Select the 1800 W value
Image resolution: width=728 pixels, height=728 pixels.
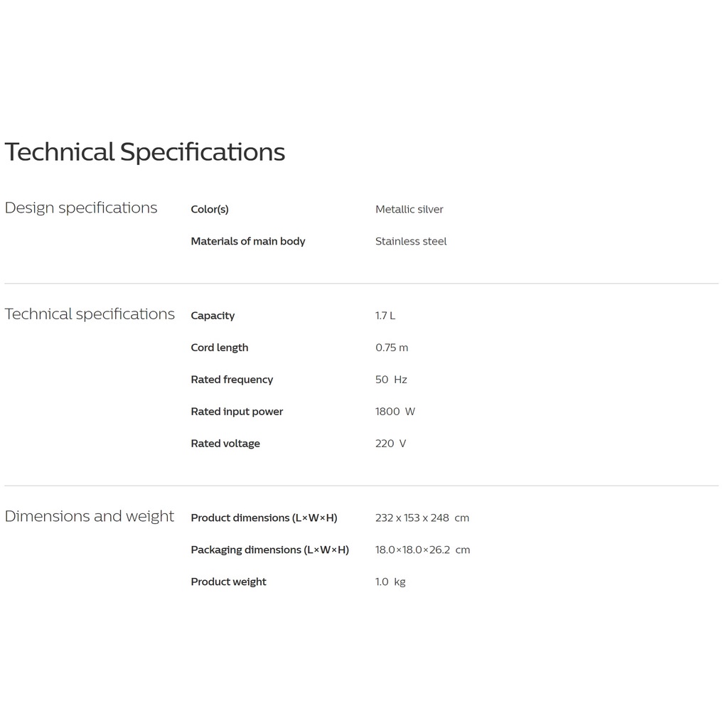[x=395, y=412]
